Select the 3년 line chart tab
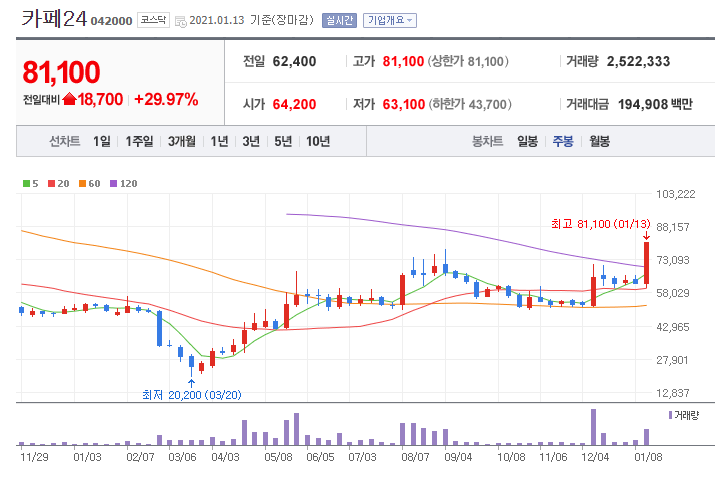 click(251, 141)
